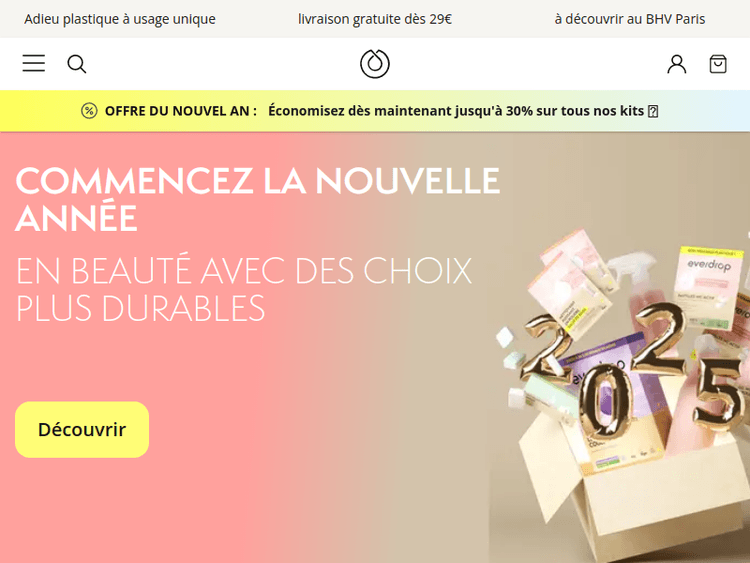The height and width of the screenshot is (563, 750).
Task: Click the search magnifier icon
Action: click(77, 64)
